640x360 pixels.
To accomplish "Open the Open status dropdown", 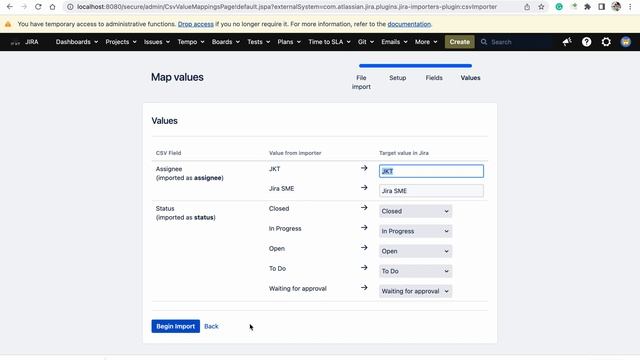I will tap(415, 251).
